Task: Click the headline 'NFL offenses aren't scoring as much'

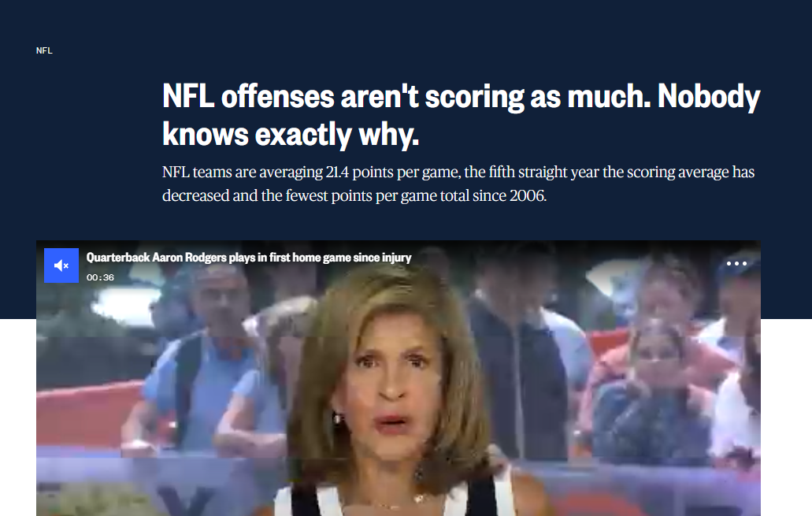Action: click(461, 115)
